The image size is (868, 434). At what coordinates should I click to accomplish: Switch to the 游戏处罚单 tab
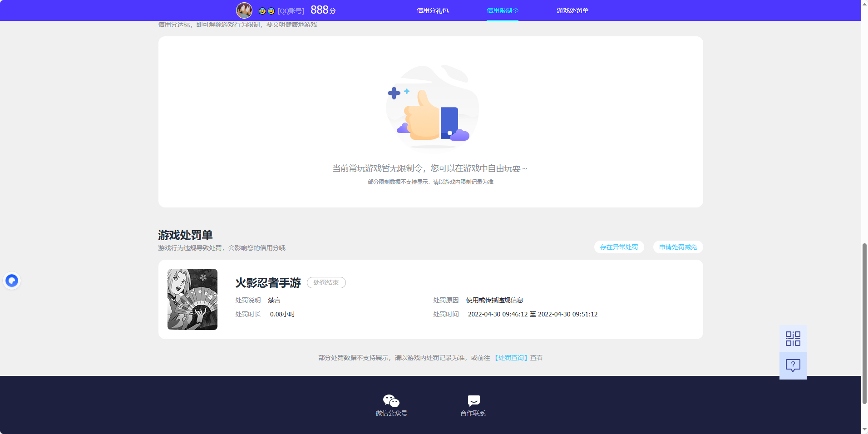[x=572, y=10]
